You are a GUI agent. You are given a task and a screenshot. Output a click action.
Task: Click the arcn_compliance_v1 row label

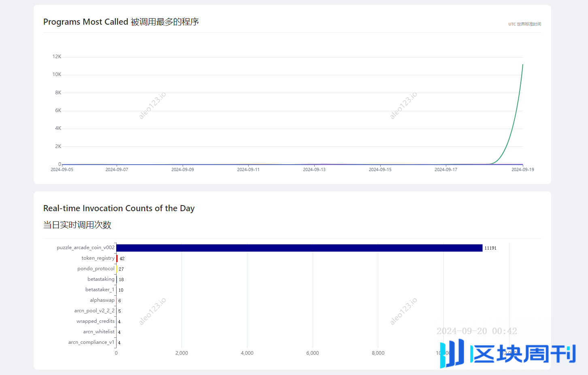coord(91,342)
